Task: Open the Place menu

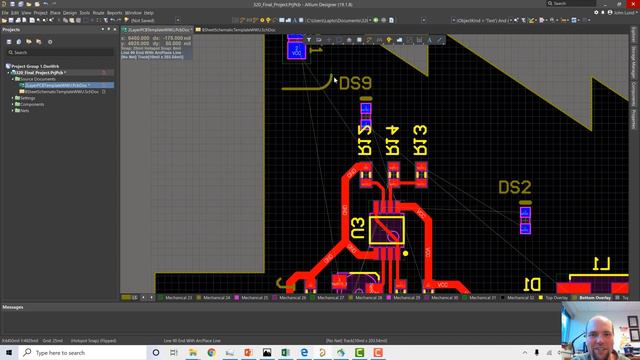Action: [x=55, y=13]
